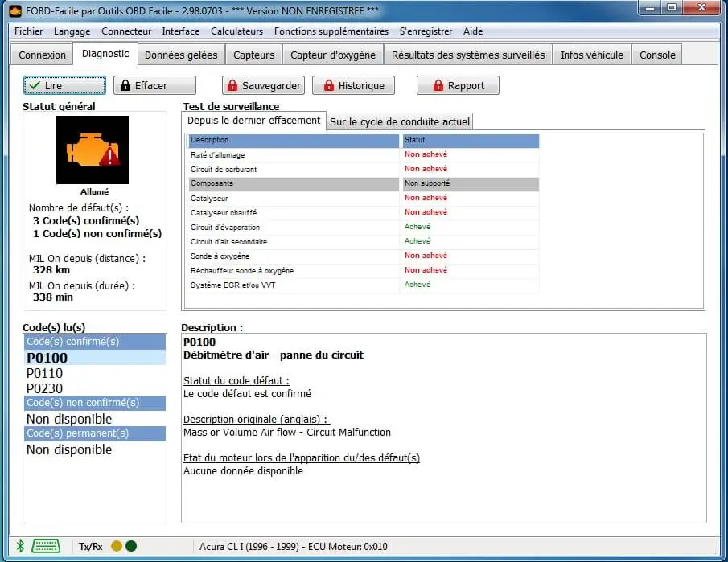Click the EOBD-Facile title bar app icon
The image size is (728, 562).
[16, 10]
